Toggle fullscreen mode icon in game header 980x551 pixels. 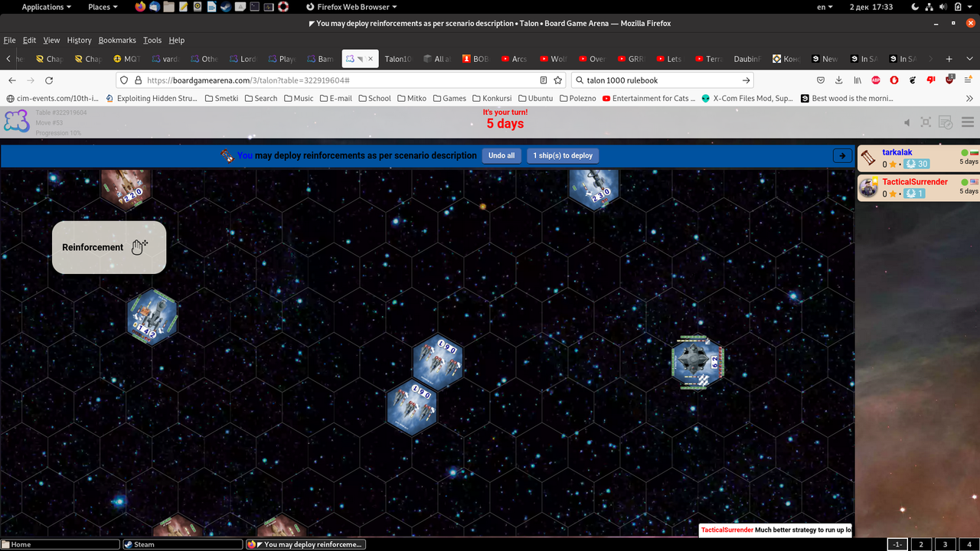[926, 122]
